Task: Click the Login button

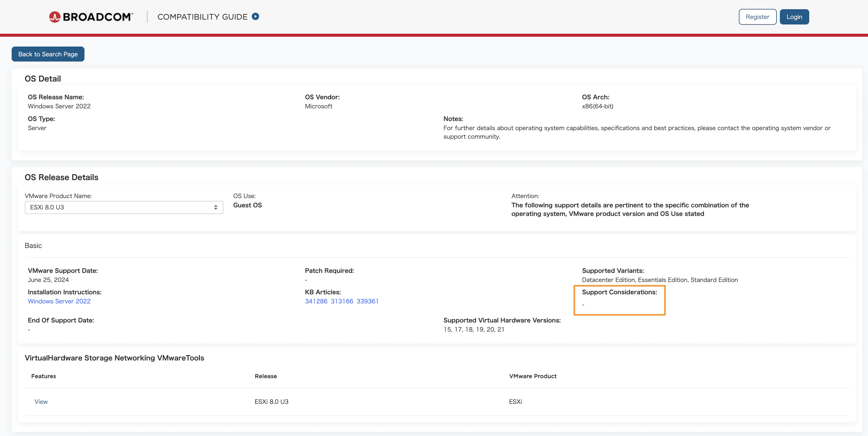Action: [x=794, y=17]
